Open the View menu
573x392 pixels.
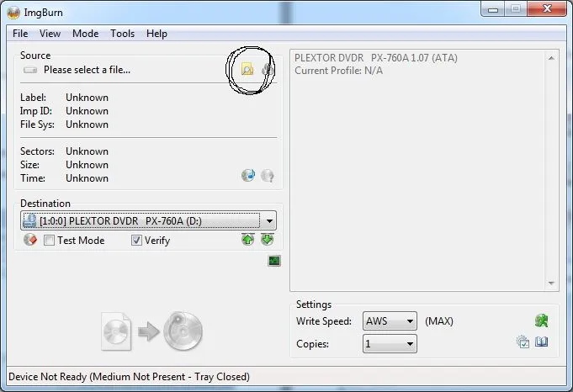tap(50, 34)
